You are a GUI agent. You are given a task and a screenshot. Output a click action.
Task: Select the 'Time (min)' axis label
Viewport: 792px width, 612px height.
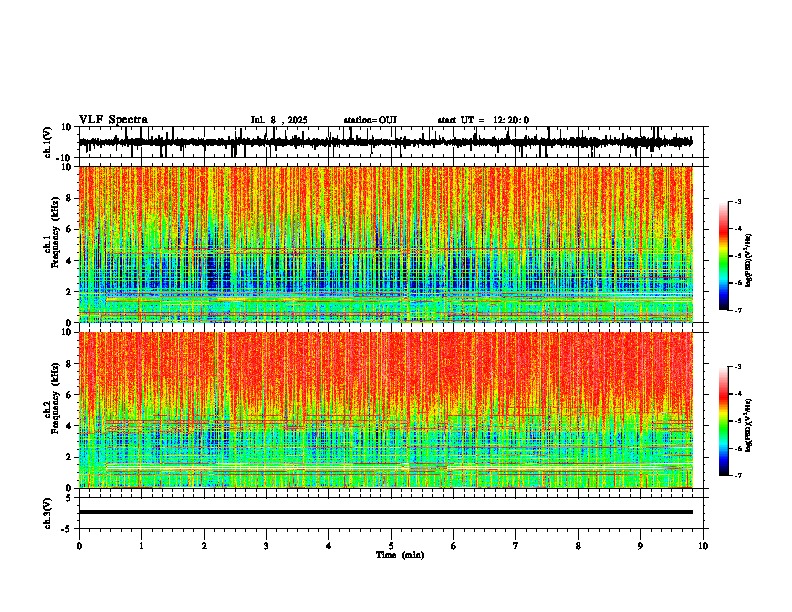pos(400,555)
